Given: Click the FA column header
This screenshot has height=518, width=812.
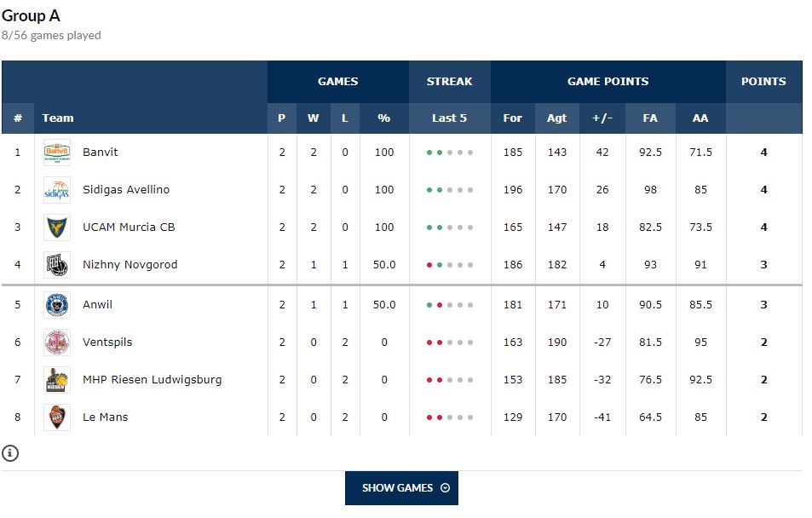Looking at the screenshot, I should (x=650, y=118).
